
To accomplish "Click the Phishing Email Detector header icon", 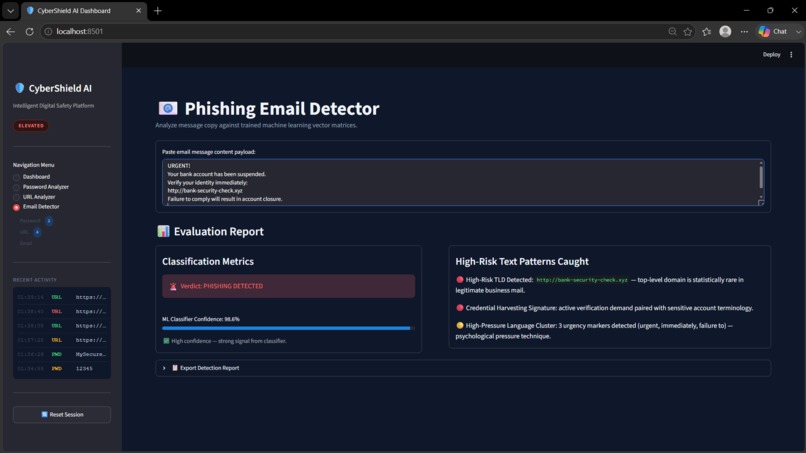I will (x=168, y=108).
